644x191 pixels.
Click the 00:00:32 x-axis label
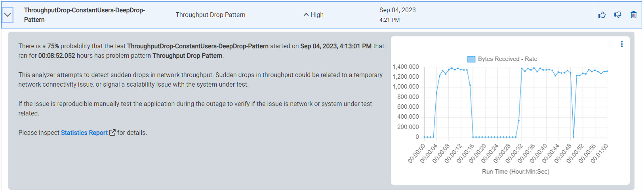coord(514,153)
